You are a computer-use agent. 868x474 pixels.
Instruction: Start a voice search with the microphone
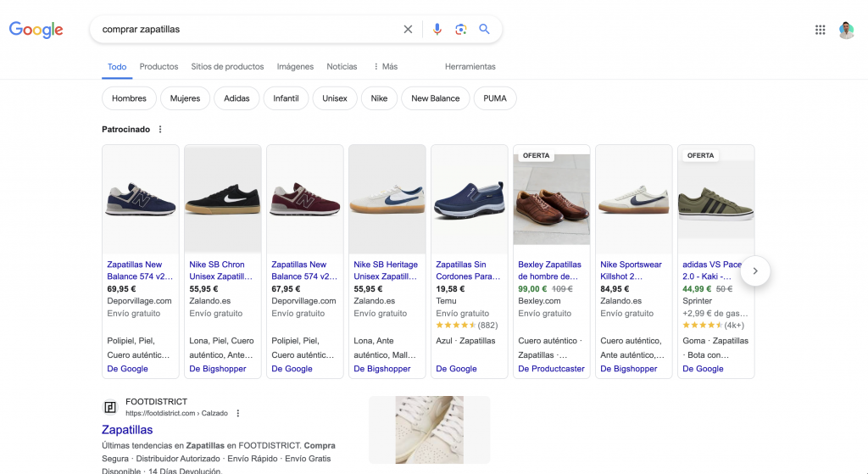pos(437,30)
